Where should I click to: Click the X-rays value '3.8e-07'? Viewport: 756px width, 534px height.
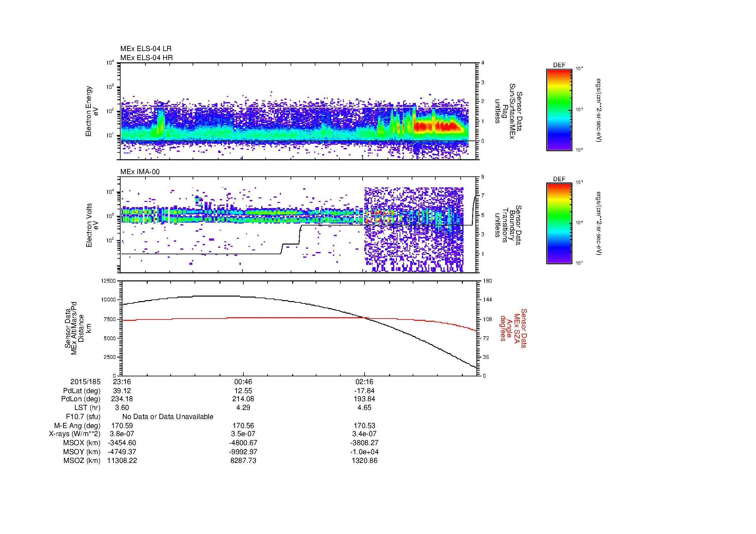click(x=122, y=434)
